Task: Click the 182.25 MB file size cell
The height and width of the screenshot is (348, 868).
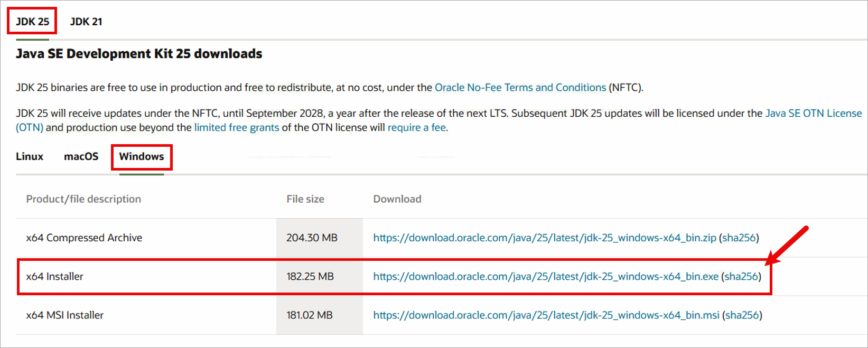Action: 310,277
